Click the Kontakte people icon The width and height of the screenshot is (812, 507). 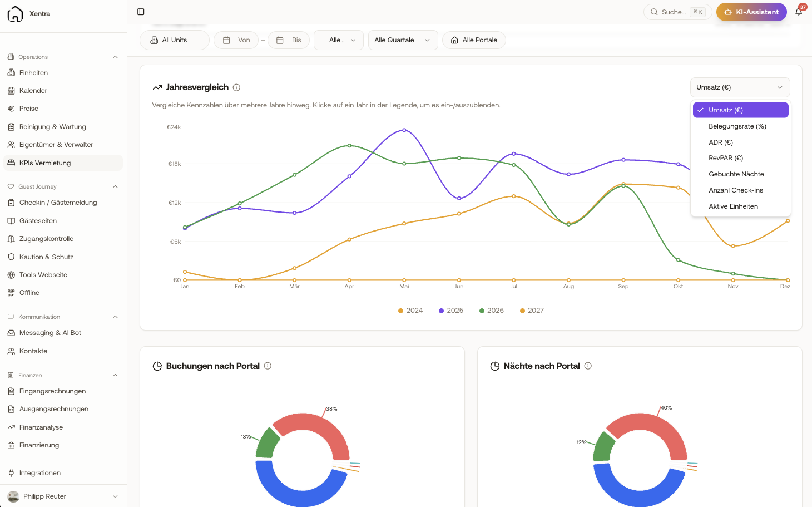pos(11,351)
